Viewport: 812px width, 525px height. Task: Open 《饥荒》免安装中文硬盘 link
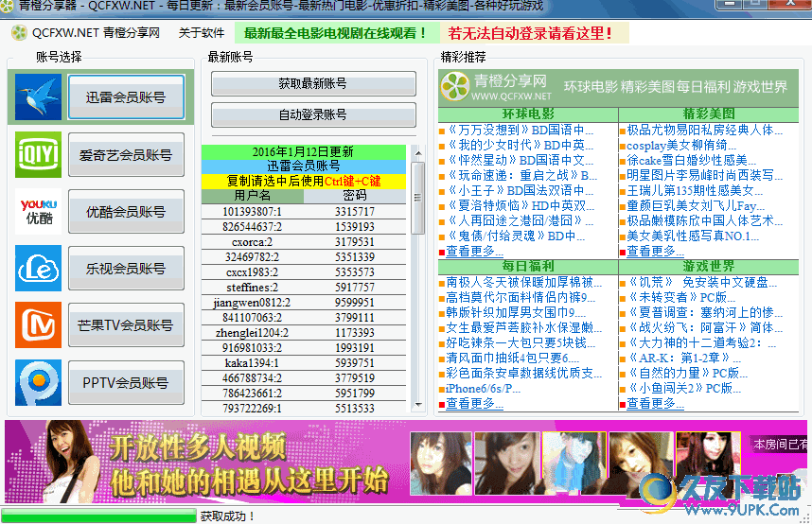click(702, 282)
